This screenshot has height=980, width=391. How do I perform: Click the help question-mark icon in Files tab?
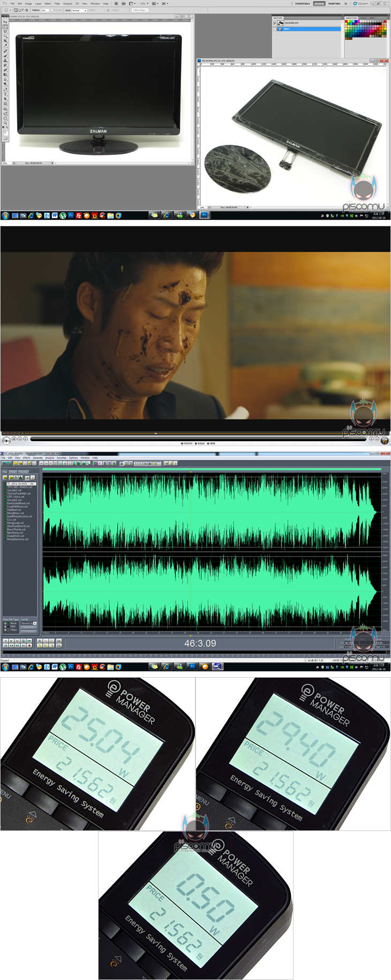33,478
